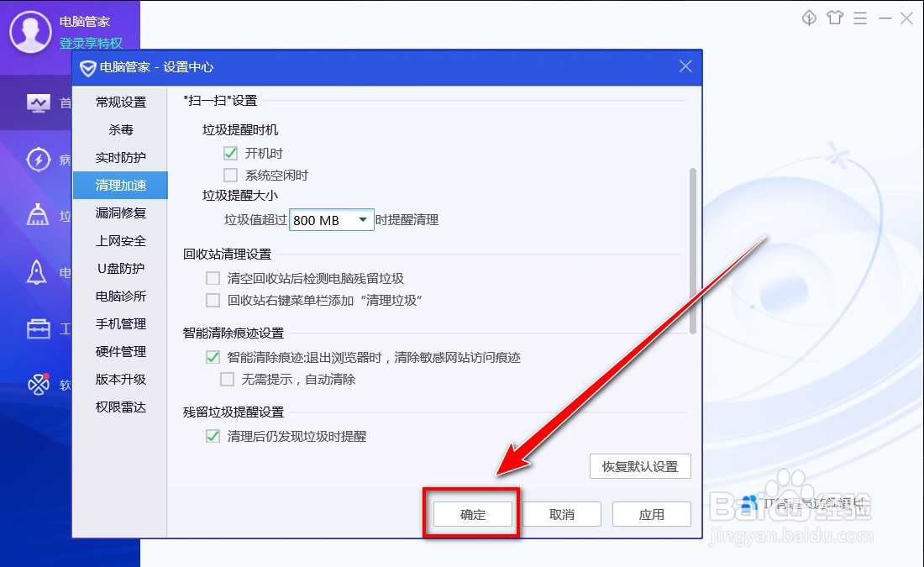Select 硬件管理 in settings sidebar
This screenshot has height=567, width=924.
point(121,351)
